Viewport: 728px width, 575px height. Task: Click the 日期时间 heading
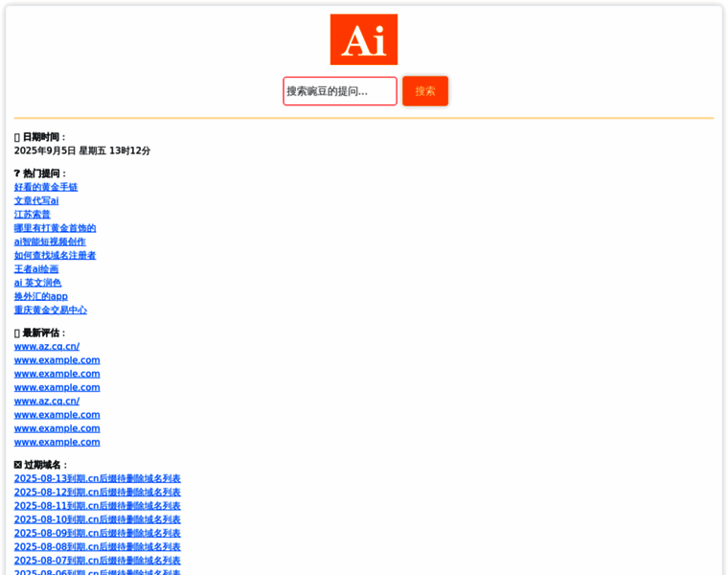point(41,137)
